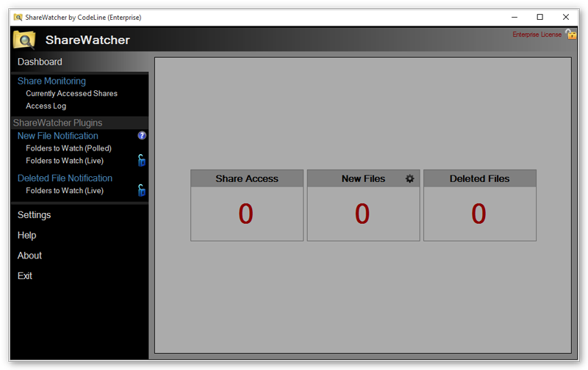The image size is (588, 370).
Task: Click the Enterprise License padlock icon
Action: click(x=571, y=34)
